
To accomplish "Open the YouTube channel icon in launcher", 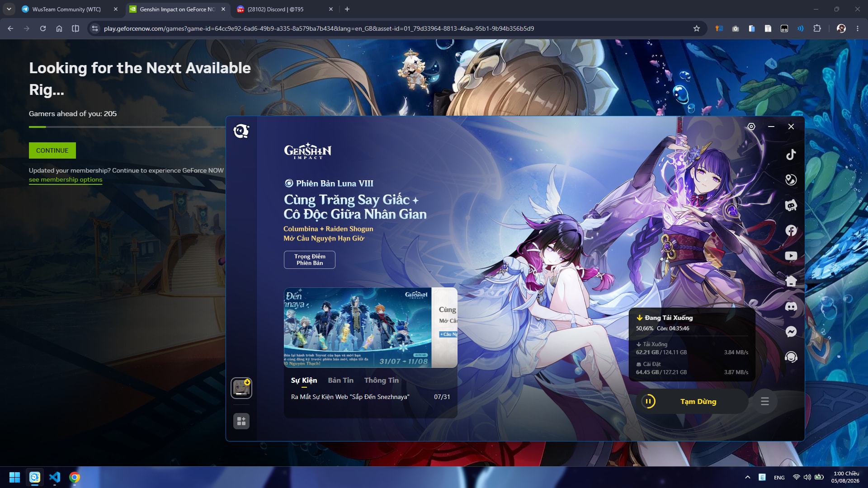I will click(791, 256).
